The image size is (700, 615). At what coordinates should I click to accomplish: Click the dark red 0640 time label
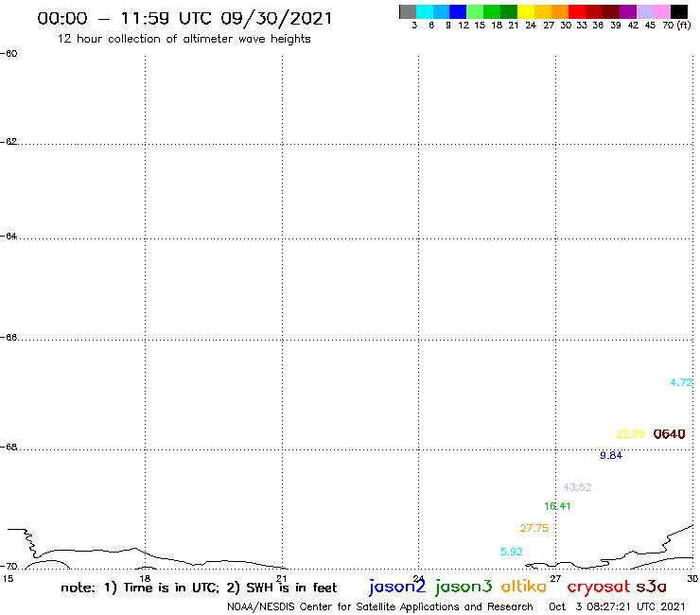669,433
